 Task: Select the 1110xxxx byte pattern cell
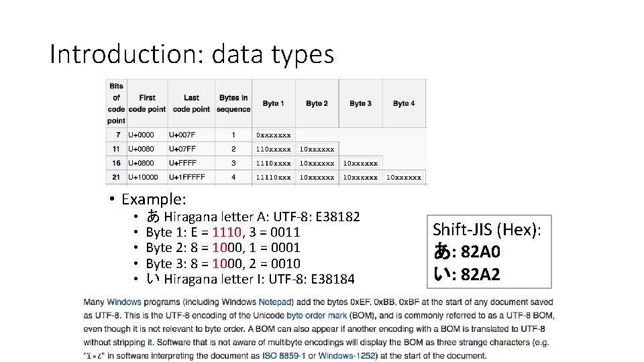click(x=274, y=164)
